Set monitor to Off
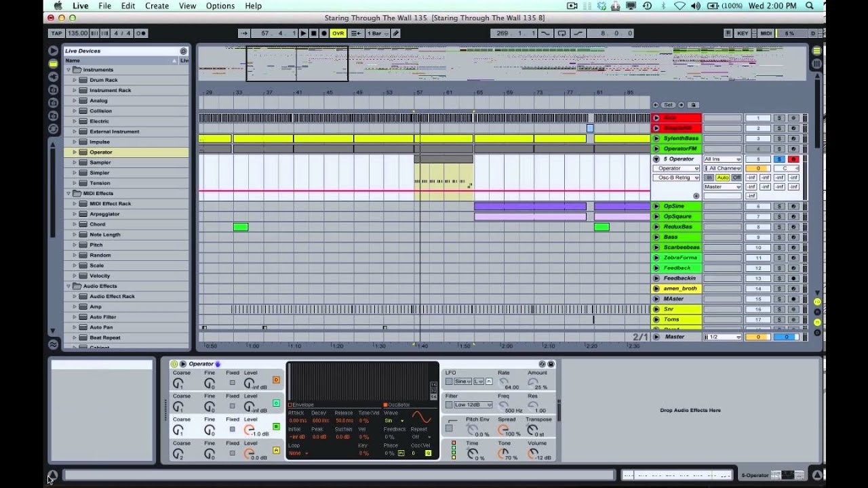868x488 pixels. click(736, 178)
